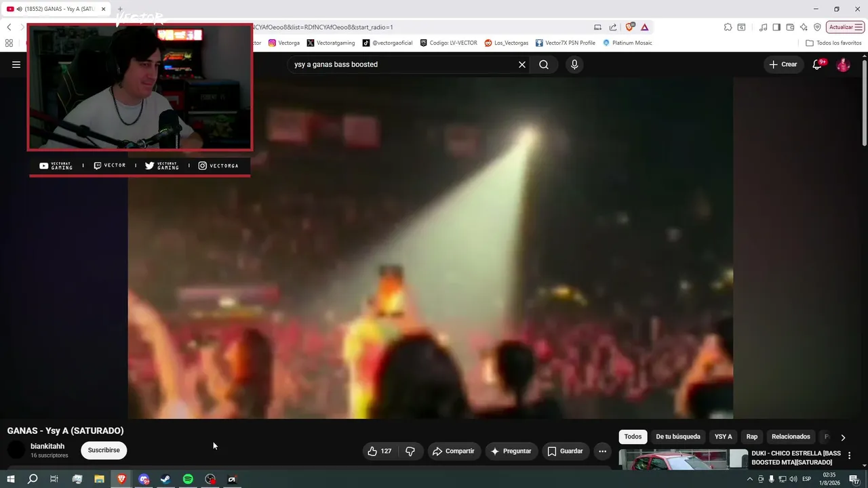Like the video with 127 likes
This screenshot has width=868, height=488.
point(380,451)
